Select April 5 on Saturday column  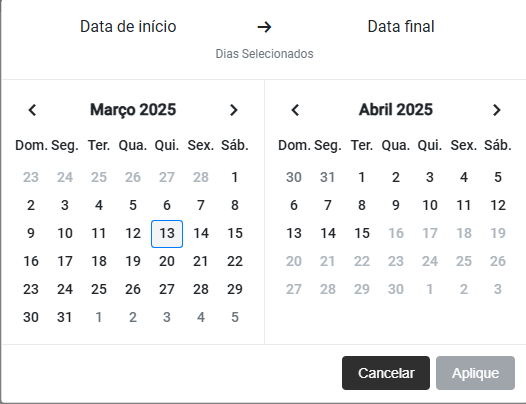[x=498, y=177]
